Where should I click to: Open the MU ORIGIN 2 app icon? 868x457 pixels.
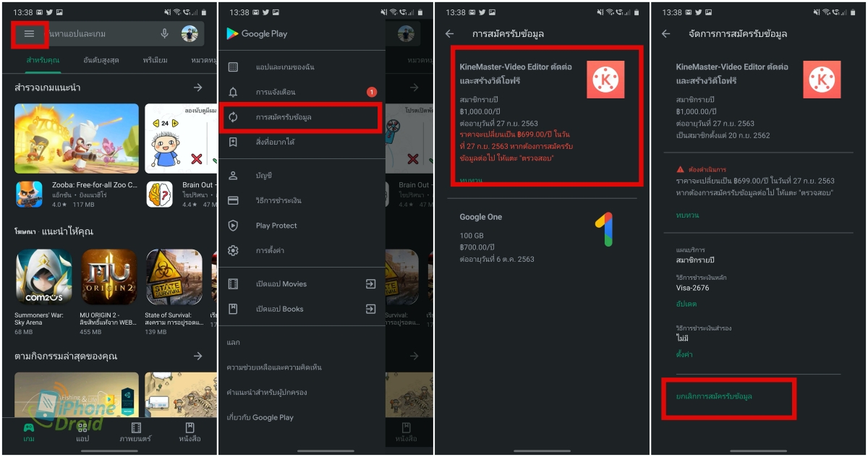click(x=109, y=277)
